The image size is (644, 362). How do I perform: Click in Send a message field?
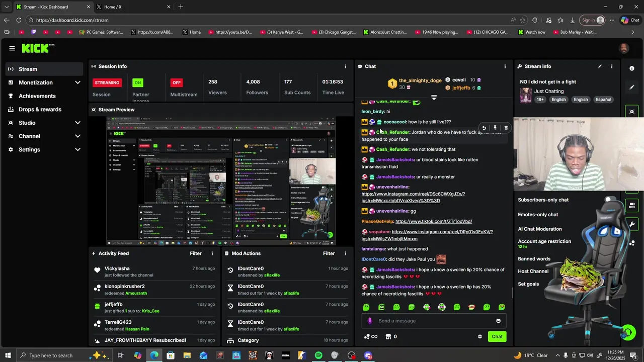[x=434, y=321]
